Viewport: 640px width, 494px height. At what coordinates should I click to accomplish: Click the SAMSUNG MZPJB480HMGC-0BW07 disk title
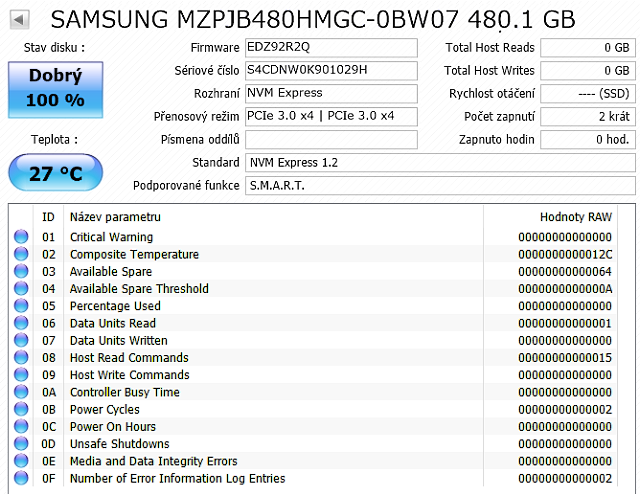tap(313, 19)
